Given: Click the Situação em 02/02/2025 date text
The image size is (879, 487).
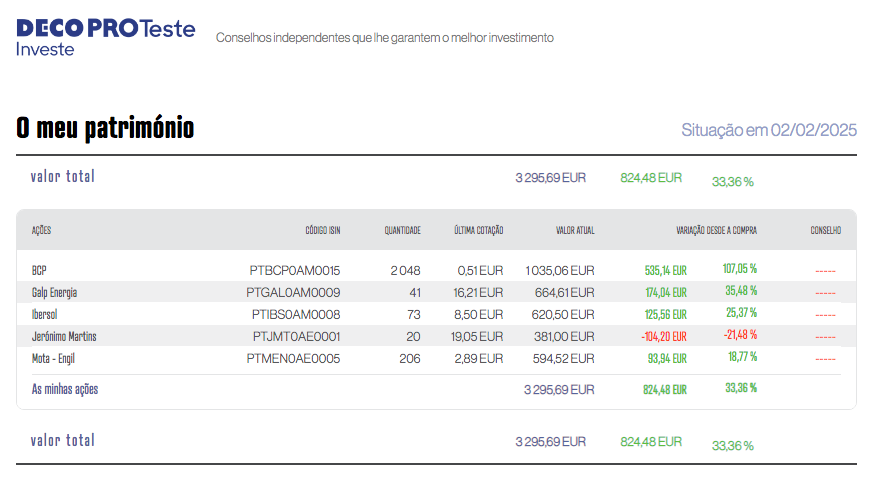Looking at the screenshot, I should click(x=768, y=130).
